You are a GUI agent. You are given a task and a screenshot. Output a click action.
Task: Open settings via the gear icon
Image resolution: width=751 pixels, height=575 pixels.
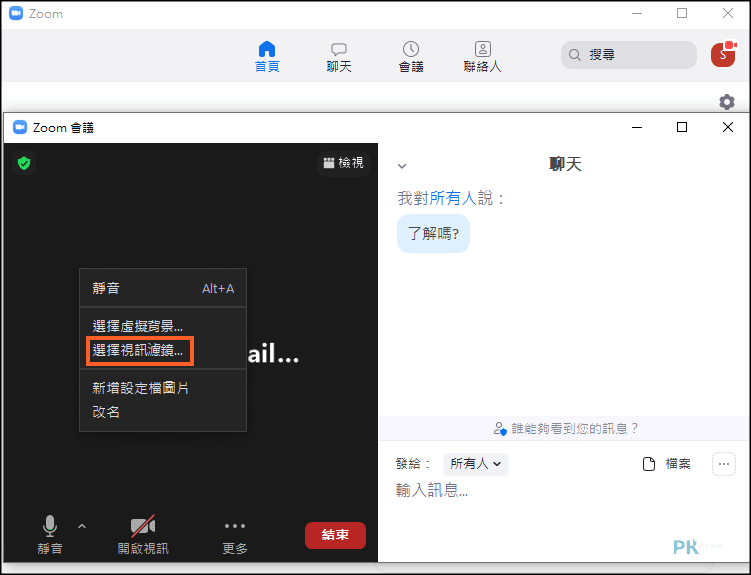727,101
